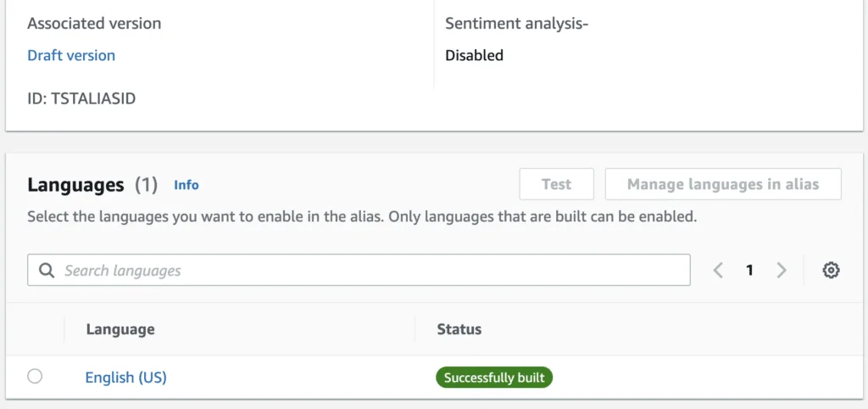This screenshot has height=409, width=868.
Task: Focus the Search languages field
Action: 359,270
